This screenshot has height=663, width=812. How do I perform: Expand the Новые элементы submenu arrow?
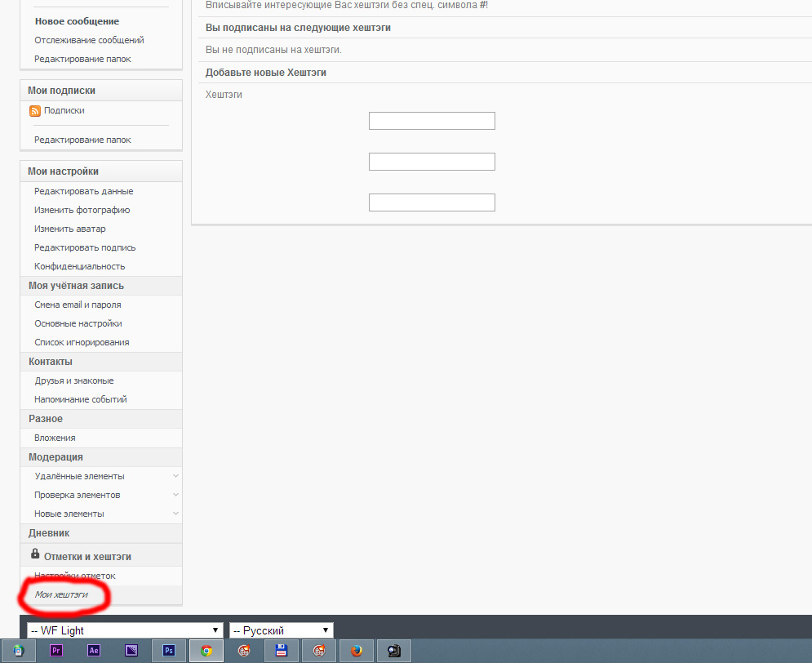click(x=175, y=514)
